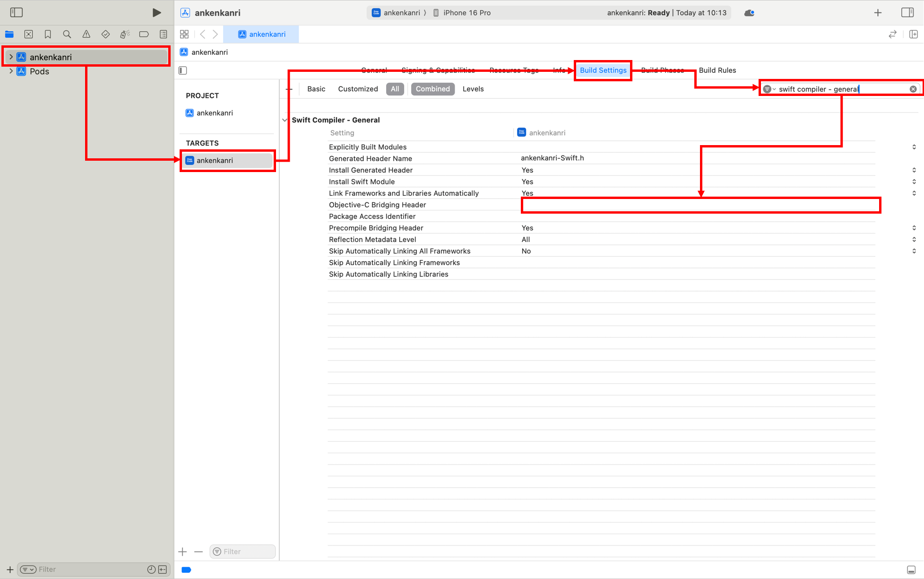Toggle the debug area at bottom right
This screenshot has height=579, width=924.
(x=911, y=570)
